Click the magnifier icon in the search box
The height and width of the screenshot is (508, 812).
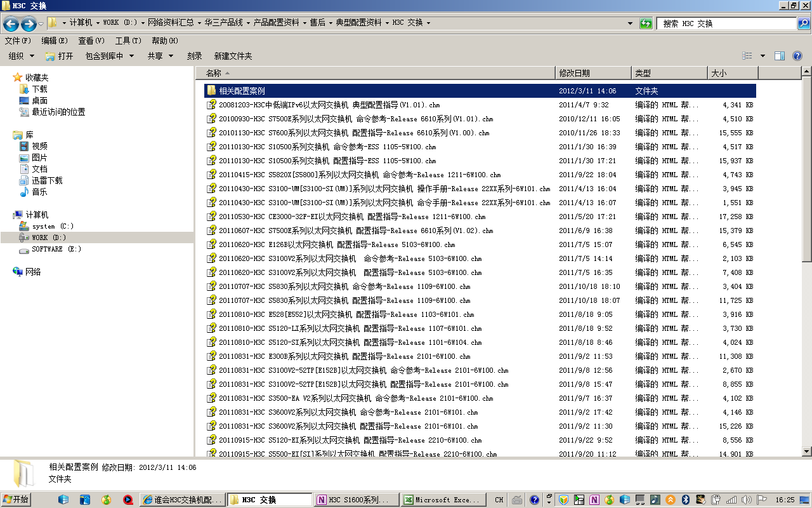pos(803,23)
